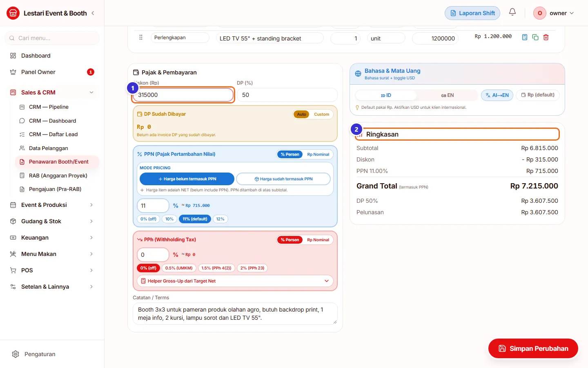Image resolution: width=588 pixels, height=368 pixels.
Task: Click the AI→EN translate button
Action: click(497, 95)
